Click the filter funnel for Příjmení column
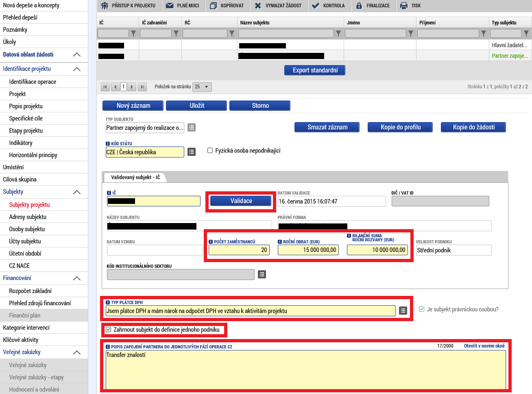Viewport: 532px width, 394px height. click(x=484, y=33)
